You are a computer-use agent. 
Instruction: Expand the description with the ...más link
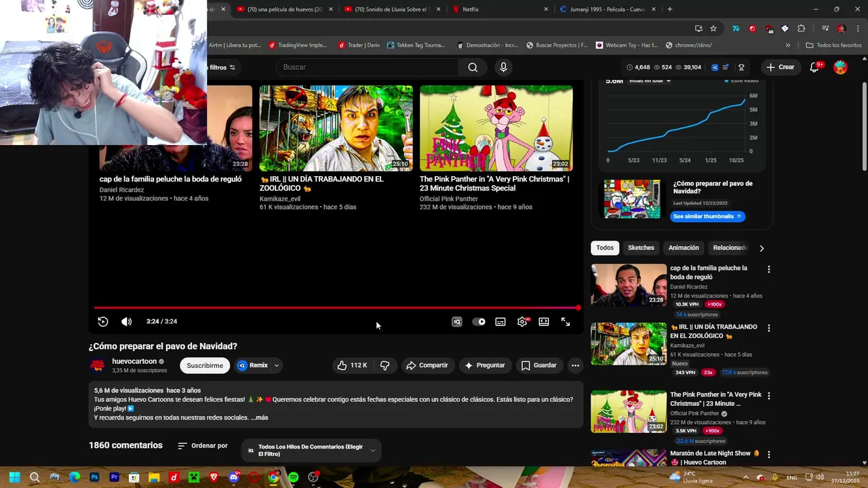(x=260, y=418)
